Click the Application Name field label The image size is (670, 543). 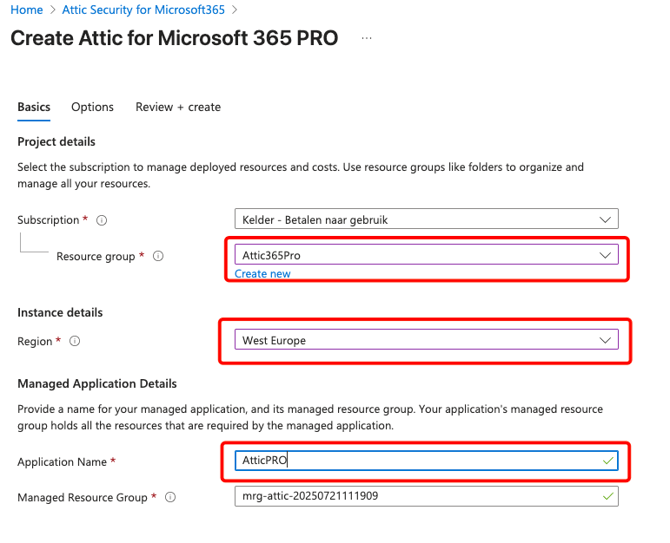click(62, 462)
